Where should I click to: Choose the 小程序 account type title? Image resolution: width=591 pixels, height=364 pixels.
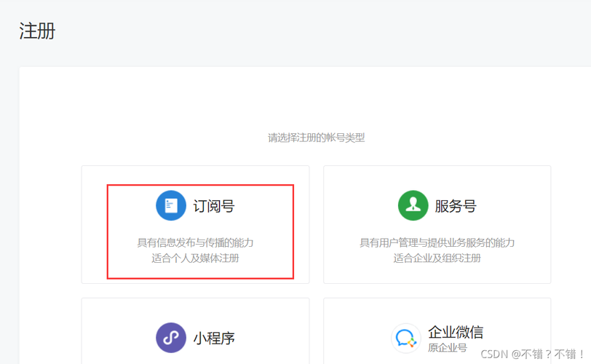pyautogui.click(x=214, y=339)
